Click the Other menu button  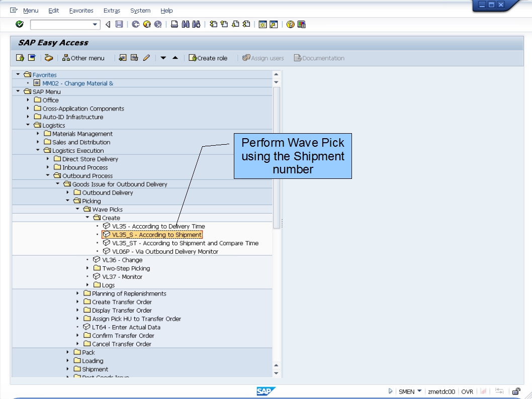point(83,58)
